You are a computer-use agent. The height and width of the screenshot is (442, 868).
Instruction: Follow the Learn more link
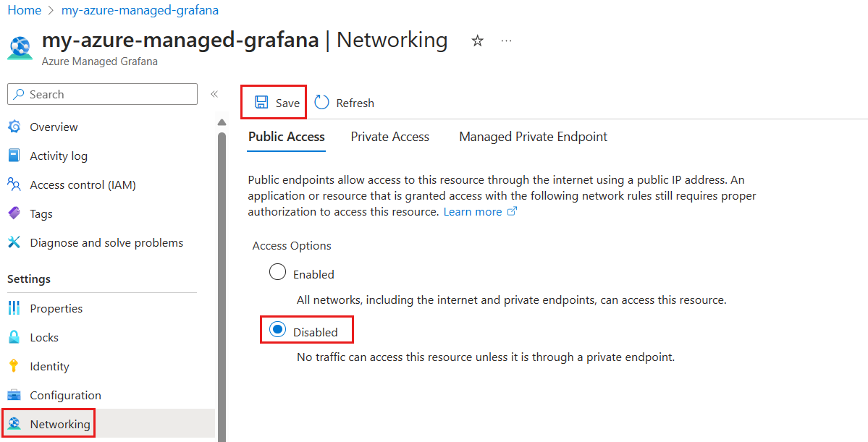474,211
